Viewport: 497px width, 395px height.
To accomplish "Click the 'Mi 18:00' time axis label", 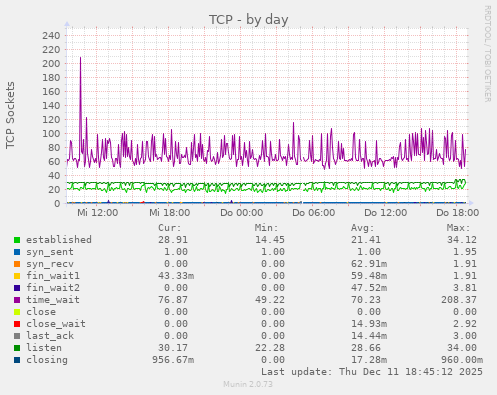I will [x=170, y=213].
